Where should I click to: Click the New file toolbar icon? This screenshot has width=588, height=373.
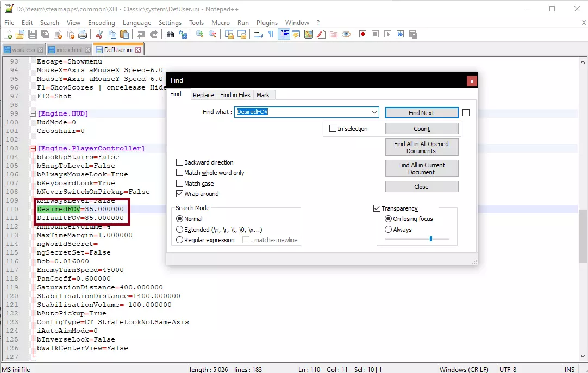pos(8,34)
